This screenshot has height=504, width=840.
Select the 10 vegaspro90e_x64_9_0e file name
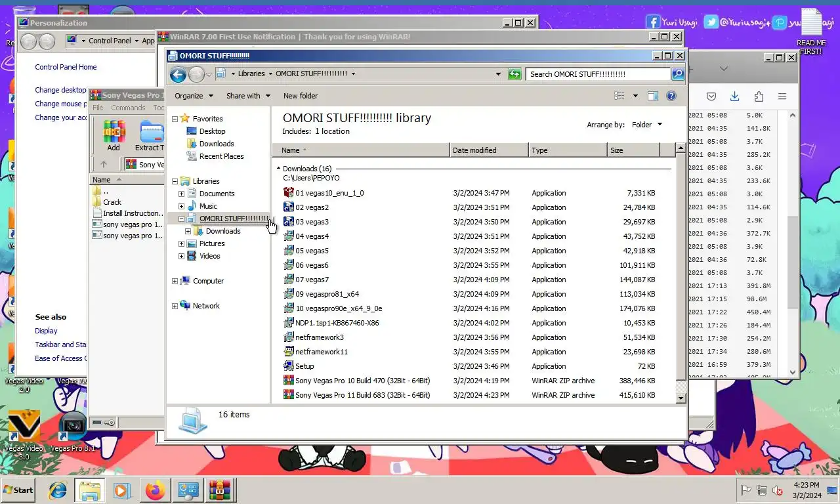pyautogui.click(x=339, y=308)
